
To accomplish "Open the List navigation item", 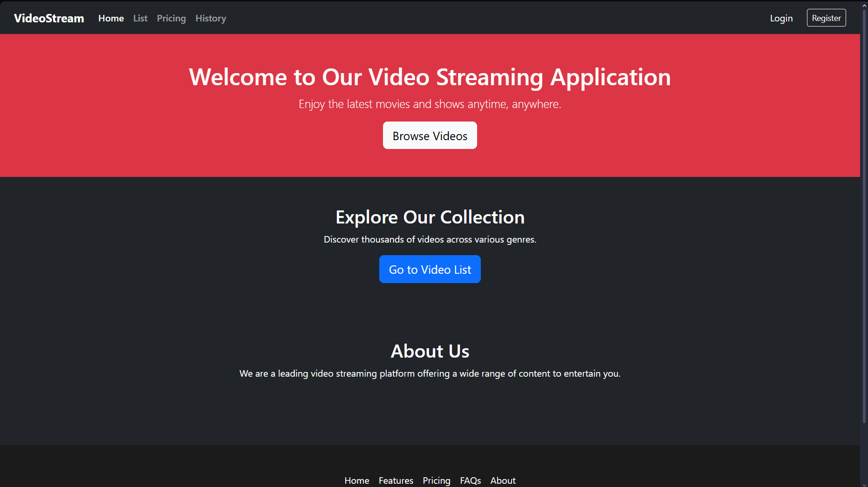I will click(x=140, y=18).
